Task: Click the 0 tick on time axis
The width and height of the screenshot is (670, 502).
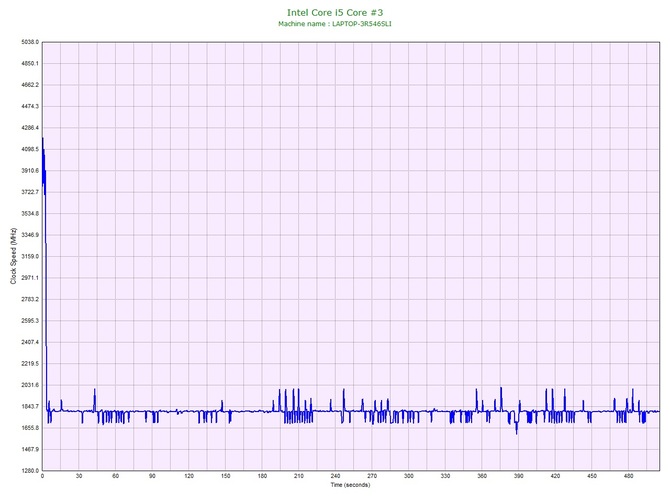Action: click(42, 476)
